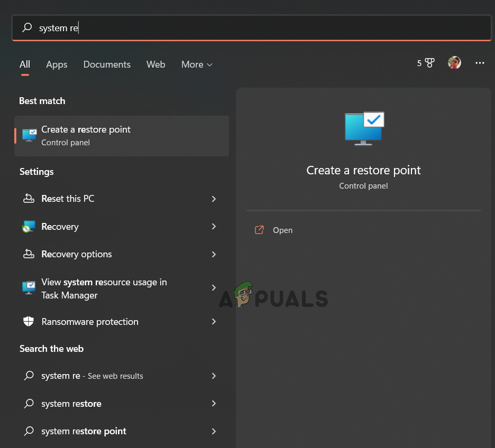Viewport: 495px width, 448px height.
Task: Click 'View system resource usage in Task Manager' text
Action: click(104, 288)
